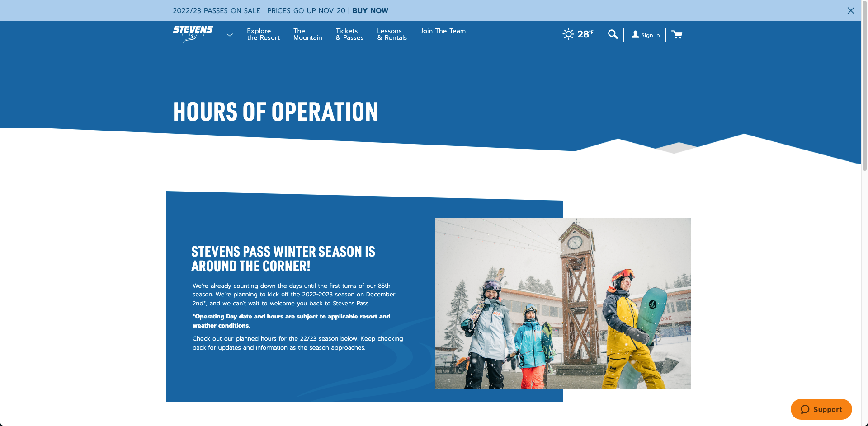The height and width of the screenshot is (426, 868).
Task: Click the 'Stevens Pass Winter Season' heading
Action: pyautogui.click(x=283, y=259)
